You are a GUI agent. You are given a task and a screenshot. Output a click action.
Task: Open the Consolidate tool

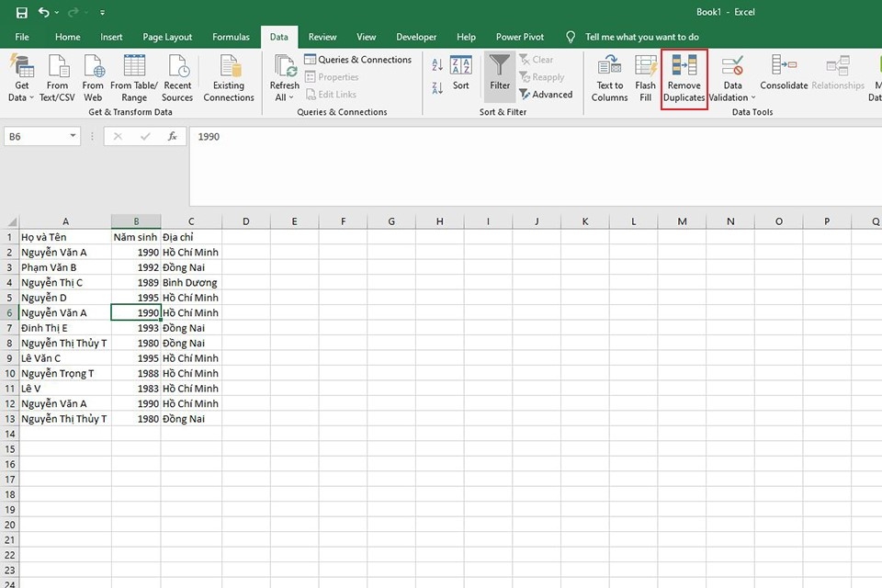tap(784, 72)
